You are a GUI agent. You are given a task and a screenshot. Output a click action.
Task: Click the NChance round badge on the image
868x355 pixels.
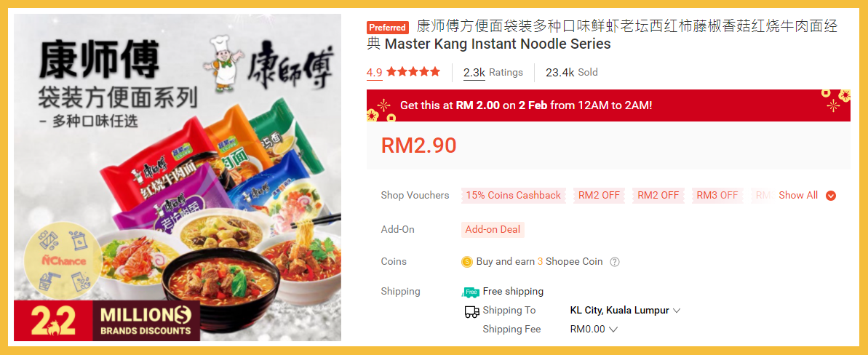coord(63,260)
